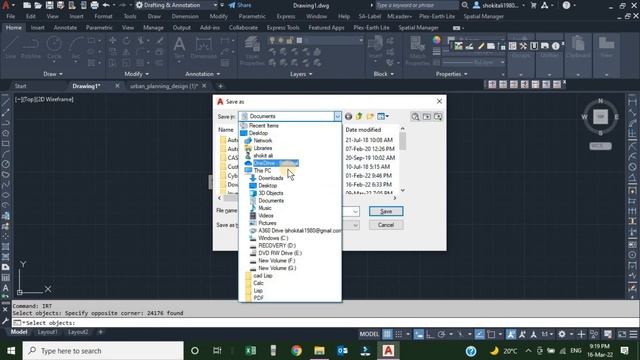Click the Save button
This screenshot has height=360, width=640.
point(386,211)
